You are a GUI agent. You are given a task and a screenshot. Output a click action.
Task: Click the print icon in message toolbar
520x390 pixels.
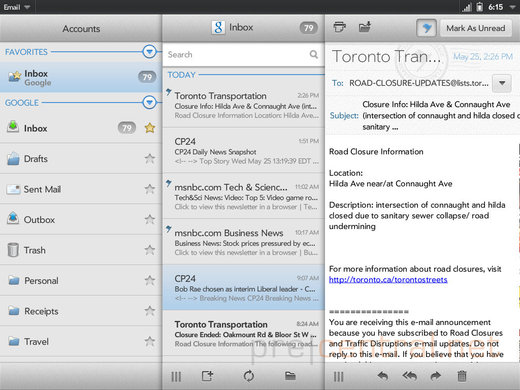[339, 27]
